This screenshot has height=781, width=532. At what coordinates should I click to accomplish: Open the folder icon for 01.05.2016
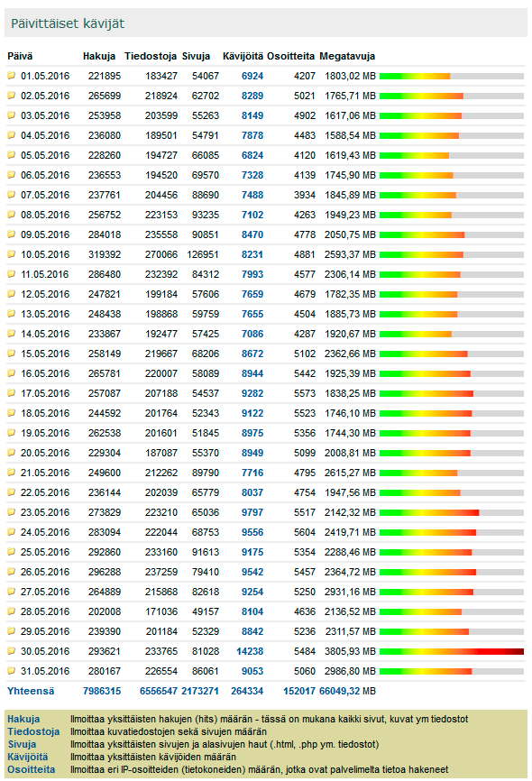click(12, 76)
